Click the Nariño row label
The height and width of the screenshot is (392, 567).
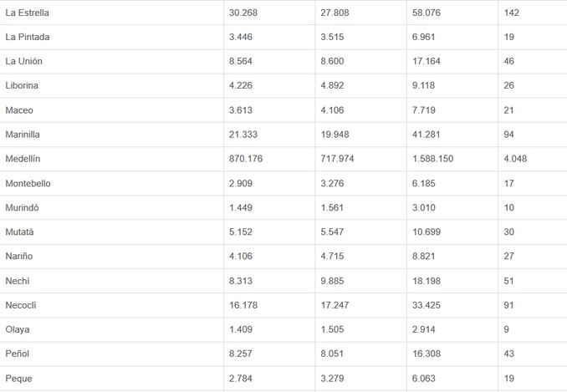point(19,257)
